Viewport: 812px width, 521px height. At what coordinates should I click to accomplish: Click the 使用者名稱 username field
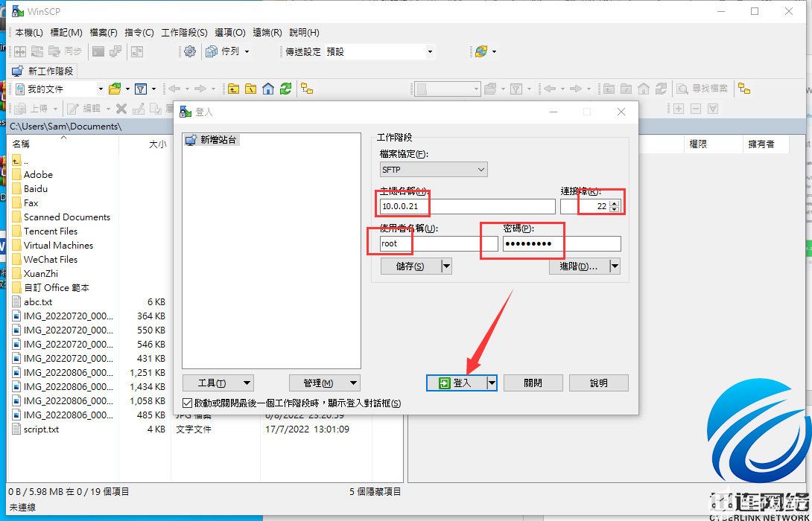pos(439,243)
